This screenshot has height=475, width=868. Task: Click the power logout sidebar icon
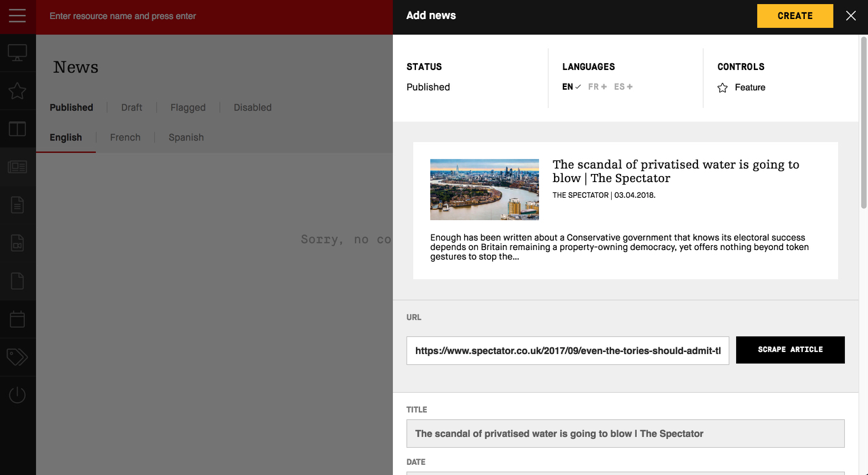tap(18, 395)
